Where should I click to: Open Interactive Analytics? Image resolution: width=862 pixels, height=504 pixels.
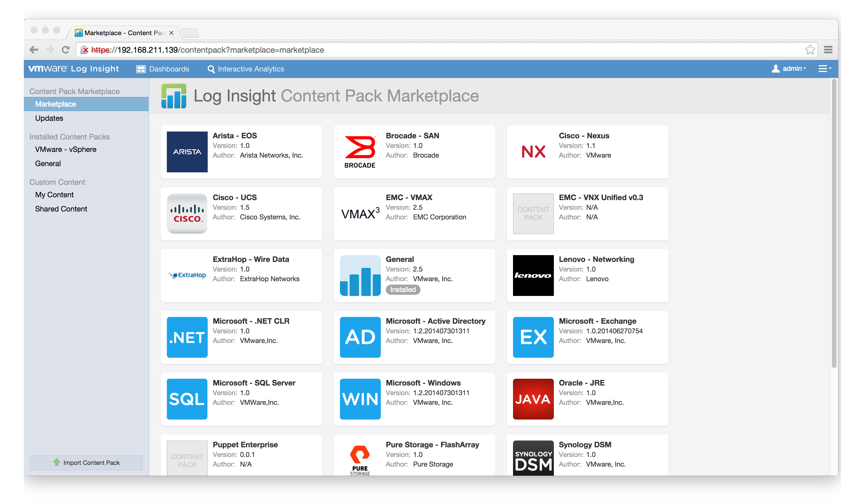[x=246, y=69]
